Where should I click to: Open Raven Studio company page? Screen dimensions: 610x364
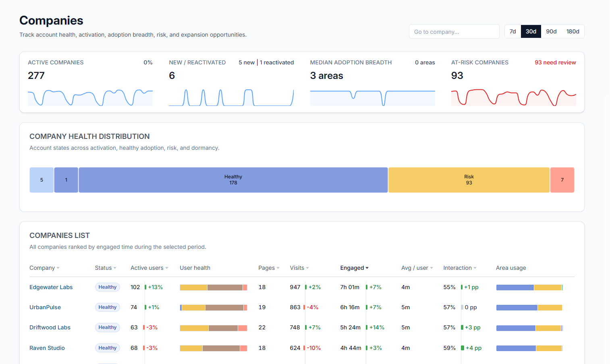[x=47, y=348]
